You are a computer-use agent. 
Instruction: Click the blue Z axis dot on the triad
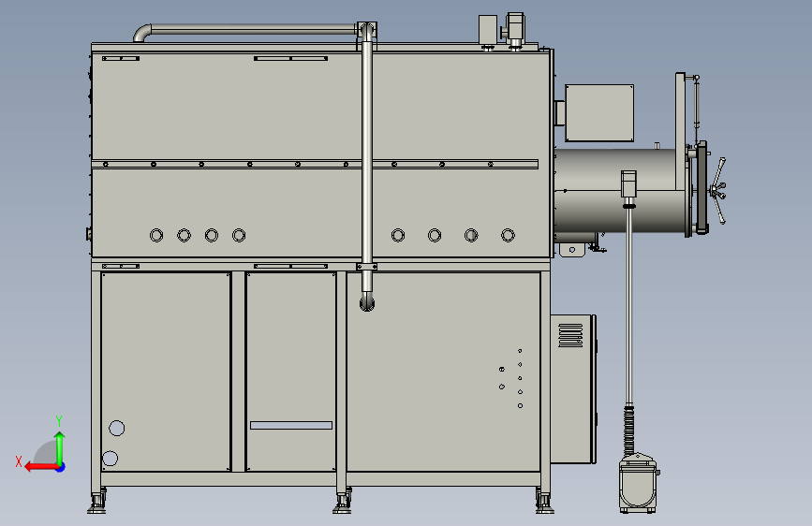coord(61,467)
